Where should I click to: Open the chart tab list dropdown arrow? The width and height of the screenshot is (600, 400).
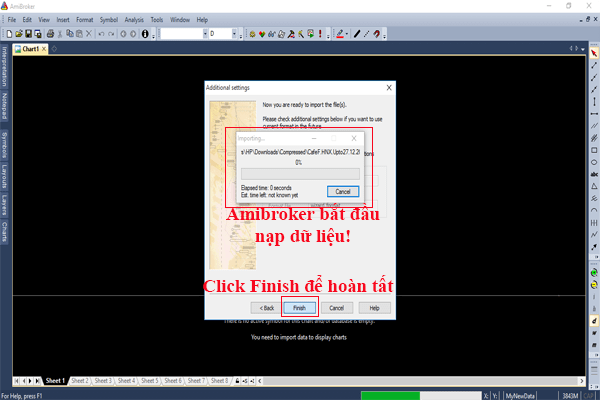coord(583,49)
